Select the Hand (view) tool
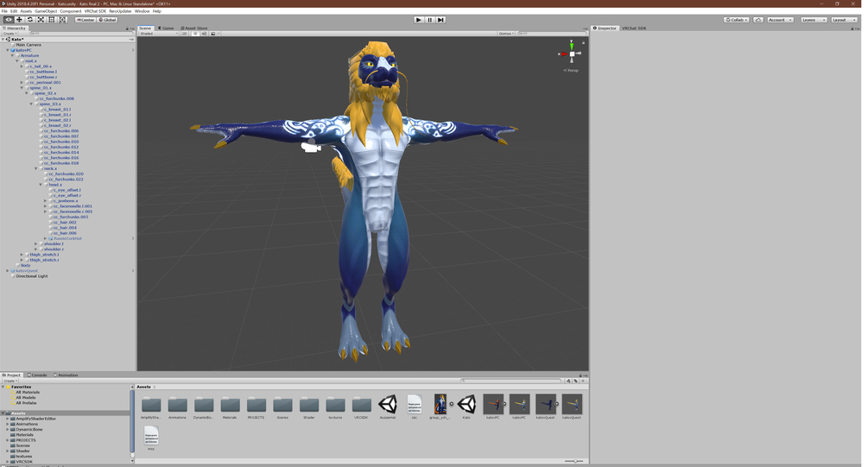This screenshot has height=467, width=868. coord(9,19)
